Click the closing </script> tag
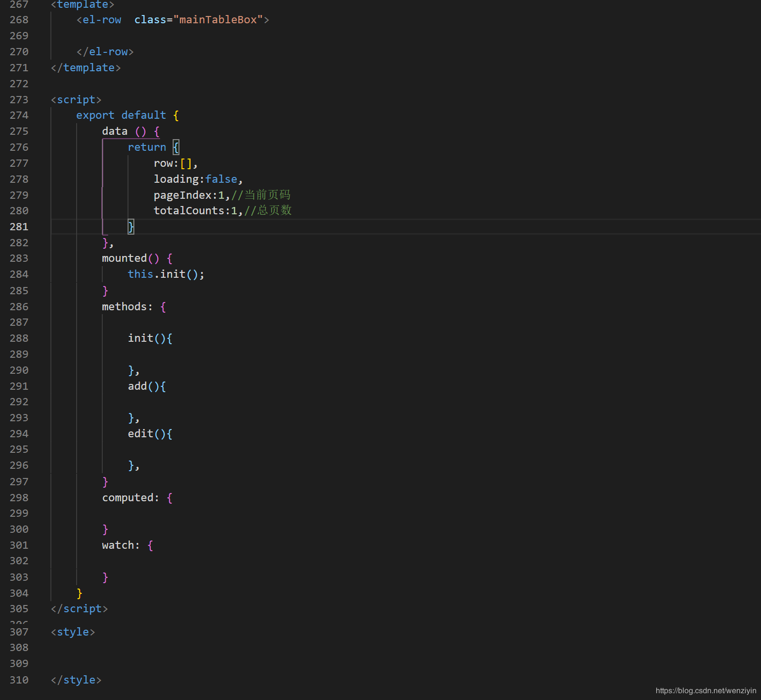Image resolution: width=761 pixels, height=700 pixels. coord(80,609)
